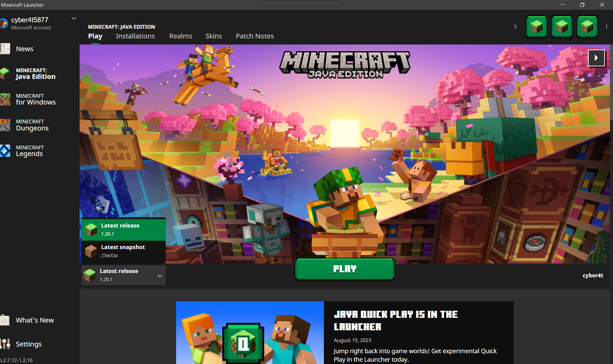Choose Latest snapshot 23w33a from the list
The width and height of the screenshot is (613, 364).
point(123,251)
